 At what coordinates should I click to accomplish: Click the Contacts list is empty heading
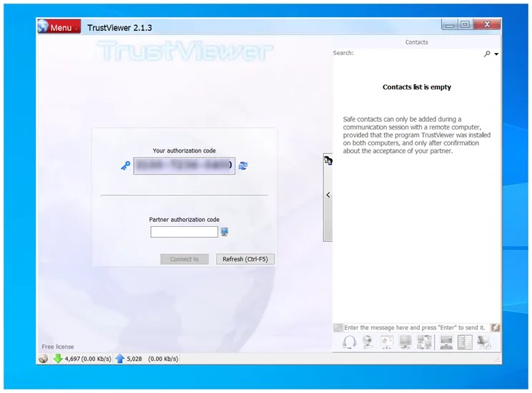pos(417,87)
